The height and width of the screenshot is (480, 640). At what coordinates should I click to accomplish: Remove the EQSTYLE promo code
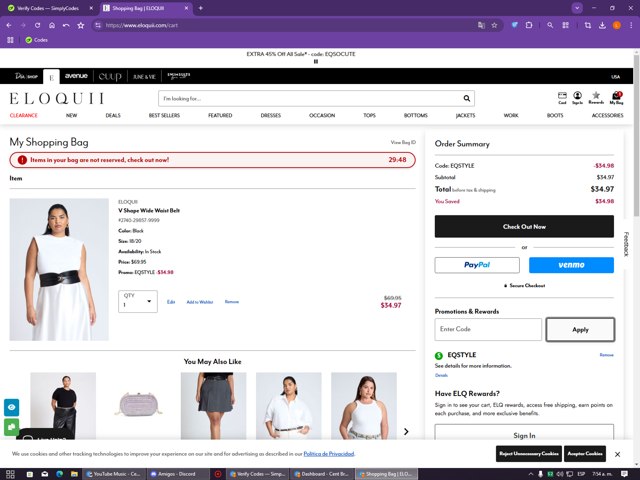[607, 355]
